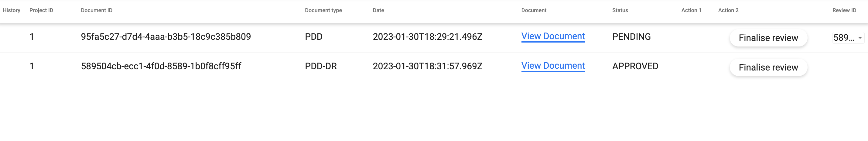The width and height of the screenshot is (868, 141).
Task: Click the Document ID column header
Action: pyautogui.click(x=97, y=10)
